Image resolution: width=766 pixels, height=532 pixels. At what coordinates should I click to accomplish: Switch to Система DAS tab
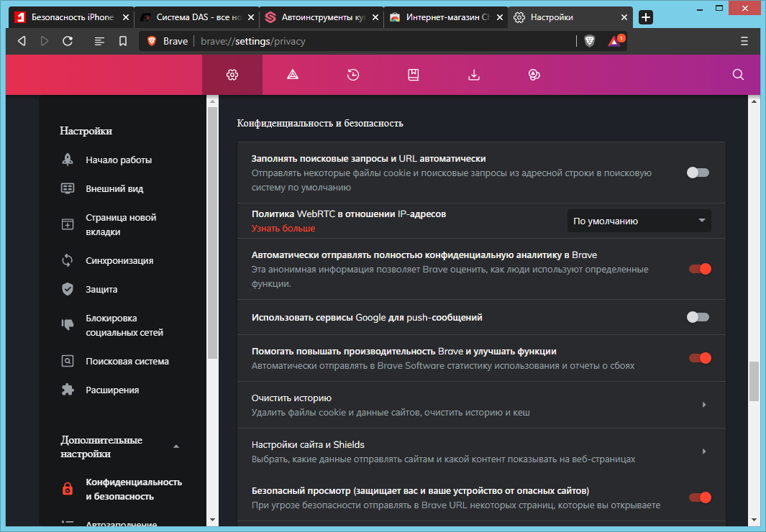(x=196, y=17)
